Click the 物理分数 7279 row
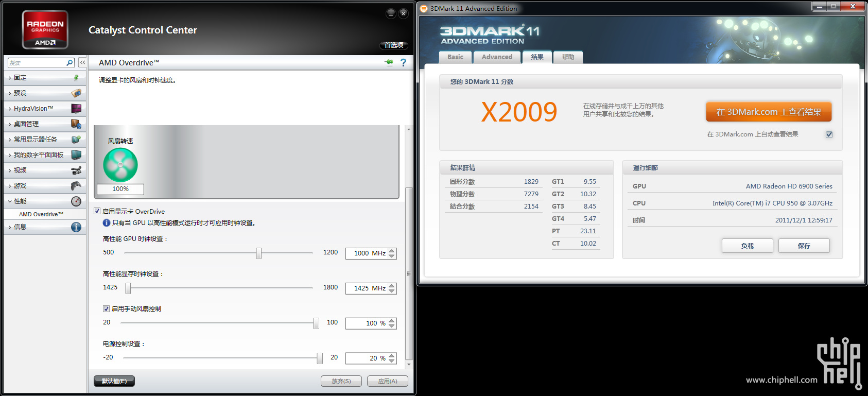This screenshot has width=868, height=396. pos(494,194)
